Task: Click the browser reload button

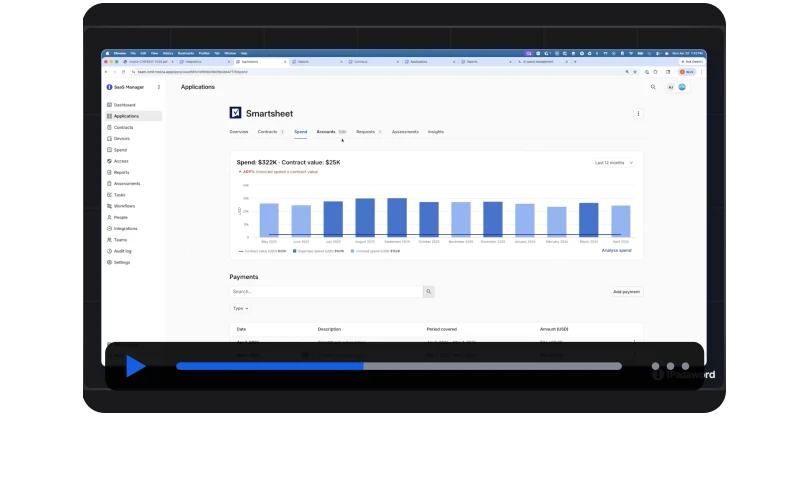Action: coord(123,72)
